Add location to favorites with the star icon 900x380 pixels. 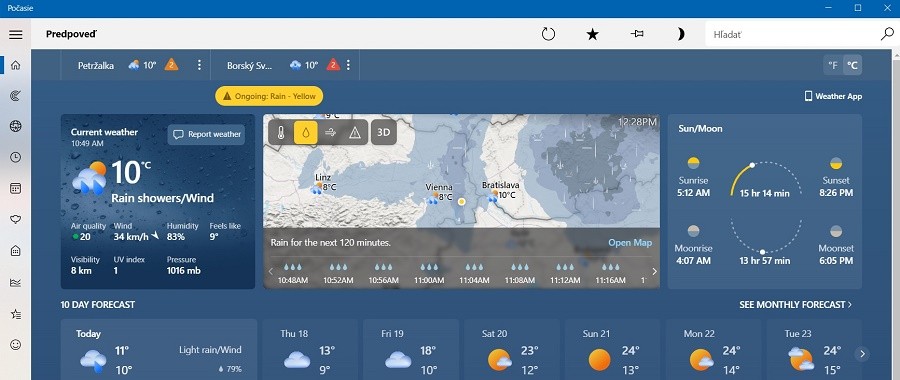click(592, 34)
